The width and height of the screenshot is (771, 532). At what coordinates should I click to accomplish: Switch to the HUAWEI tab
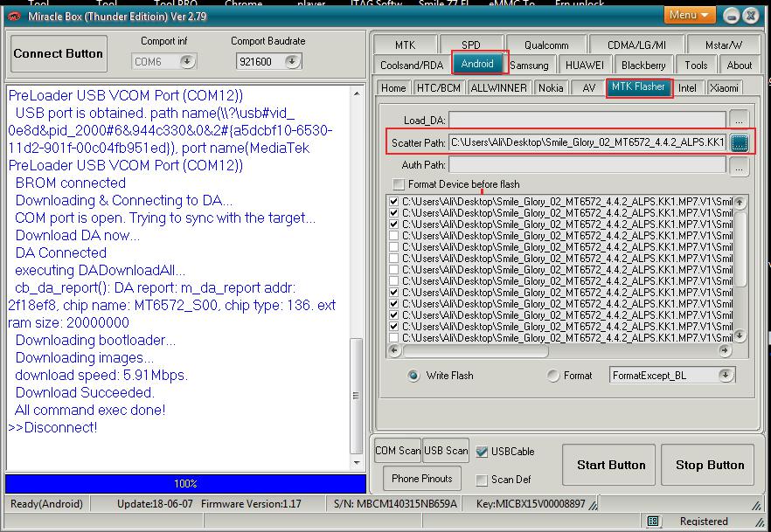click(584, 65)
